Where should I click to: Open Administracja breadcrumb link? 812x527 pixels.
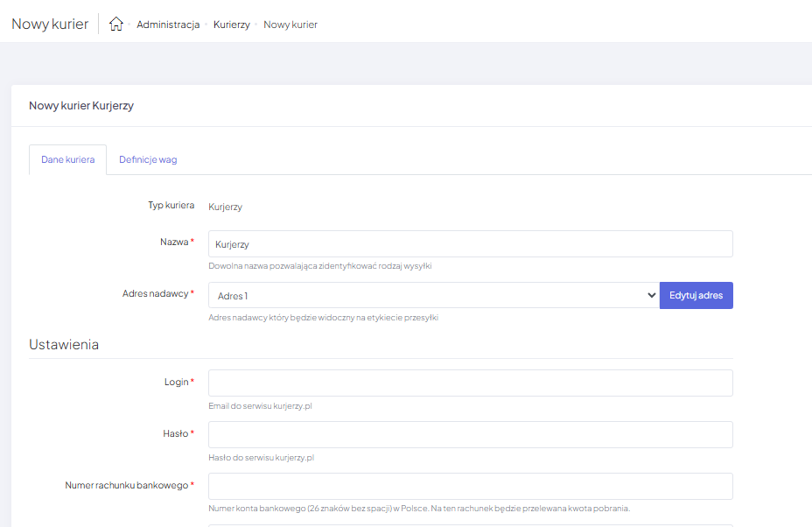coord(168,25)
